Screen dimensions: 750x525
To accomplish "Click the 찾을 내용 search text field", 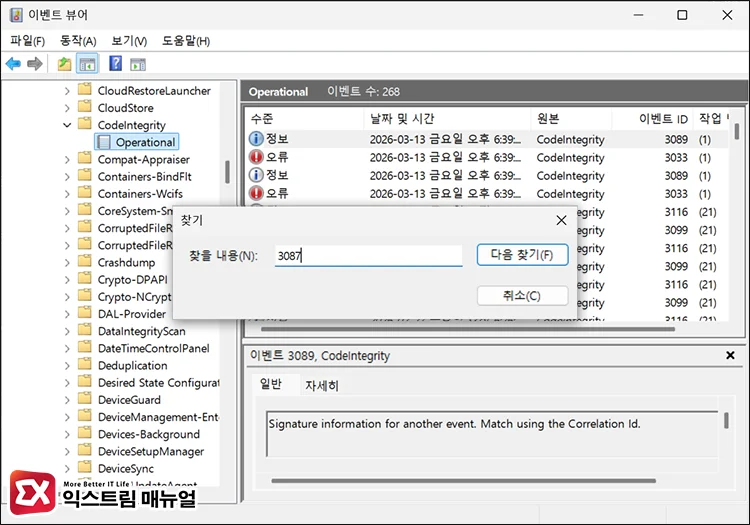I will (x=368, y=255).
